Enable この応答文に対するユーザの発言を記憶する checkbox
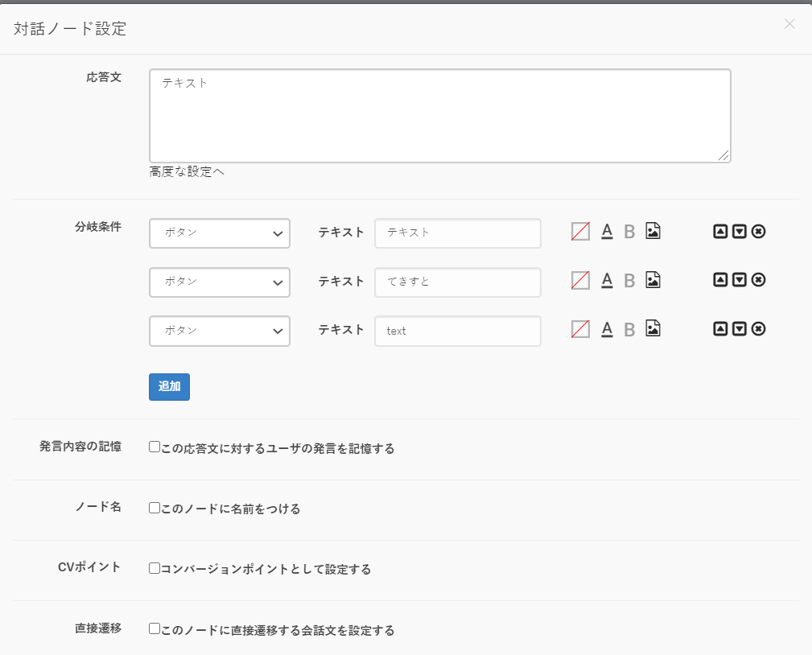 coord(155,447)
